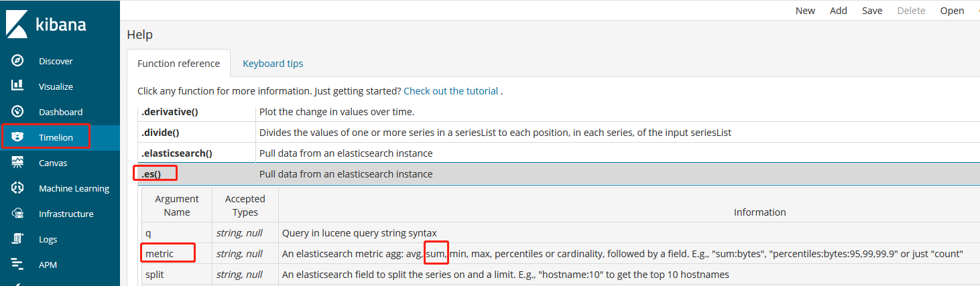The image size is (980, 286).
Task: Open Dashboard via gauge icon
Action: tap(17, 112)
